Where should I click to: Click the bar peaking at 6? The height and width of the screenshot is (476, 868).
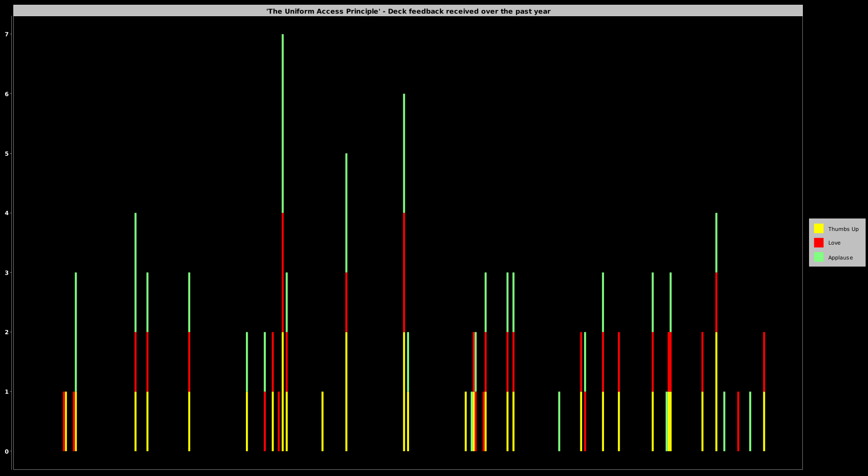coord(404,272)
